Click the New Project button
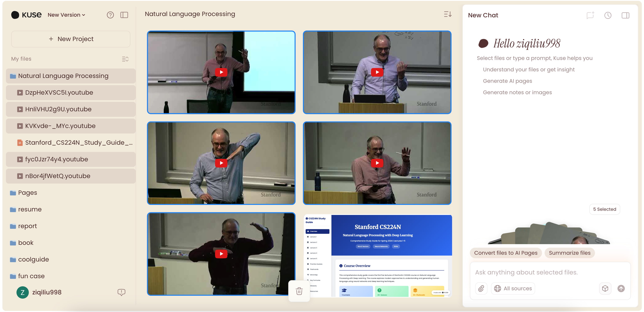This screenshot has width=644, height=312. click(x=71, y=39)
